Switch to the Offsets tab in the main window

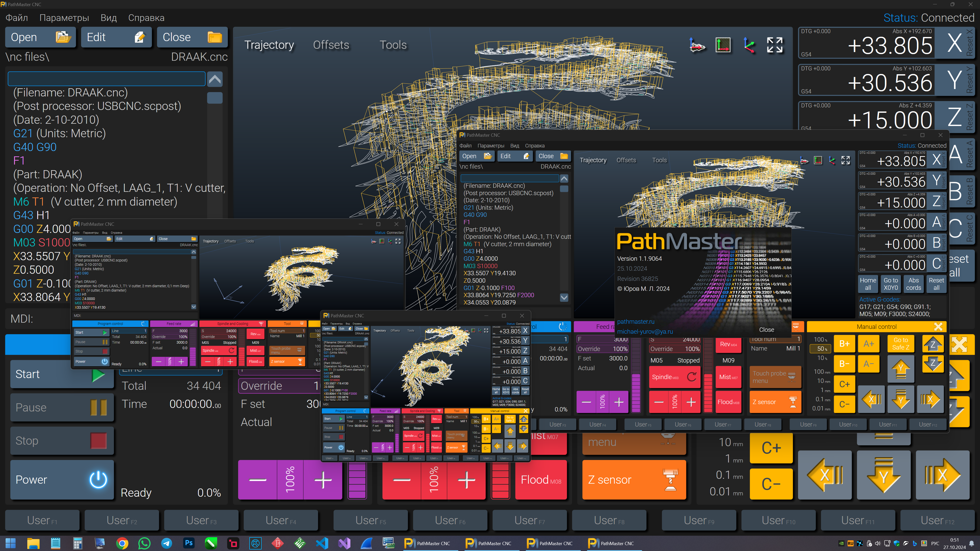(x=330, y=45)
